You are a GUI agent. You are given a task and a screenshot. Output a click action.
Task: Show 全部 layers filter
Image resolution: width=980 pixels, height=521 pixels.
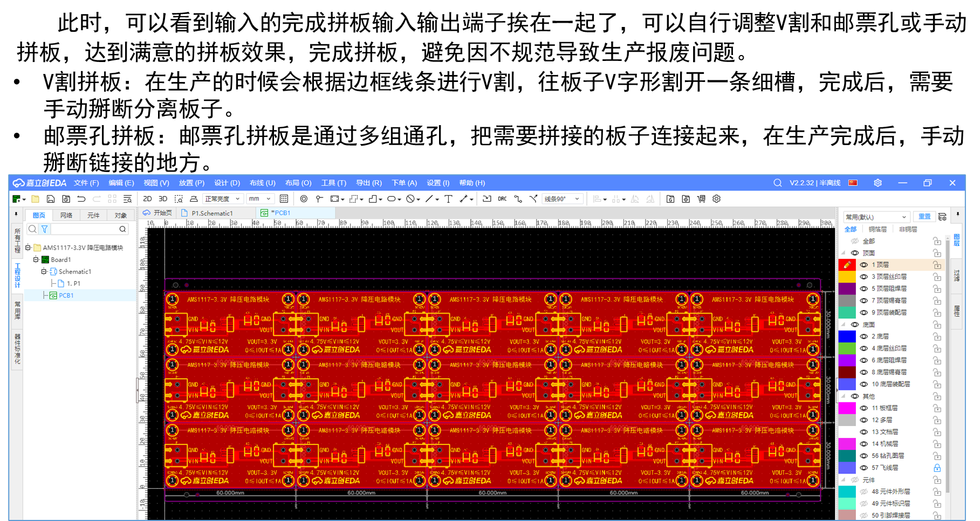851,229
